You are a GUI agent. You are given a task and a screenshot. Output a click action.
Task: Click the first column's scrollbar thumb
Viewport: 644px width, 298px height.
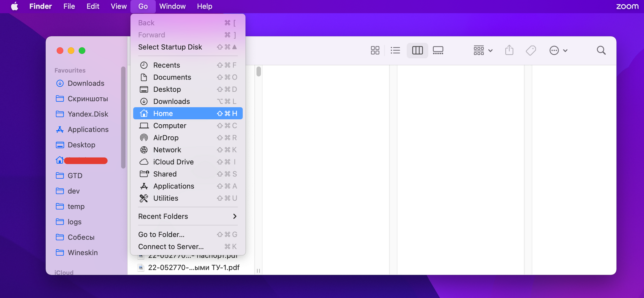(258, 71)
